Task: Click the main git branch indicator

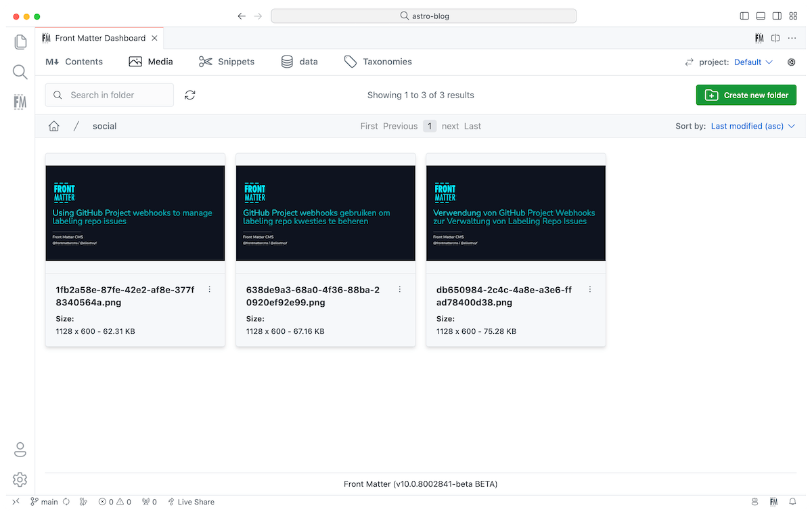Action: click(x=43, y=502)
